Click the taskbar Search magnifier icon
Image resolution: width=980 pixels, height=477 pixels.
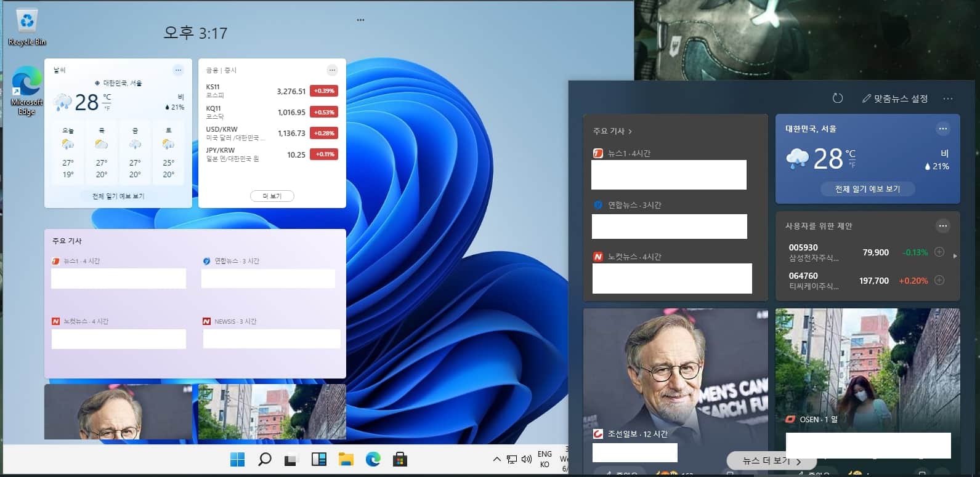tap(264, 459)
